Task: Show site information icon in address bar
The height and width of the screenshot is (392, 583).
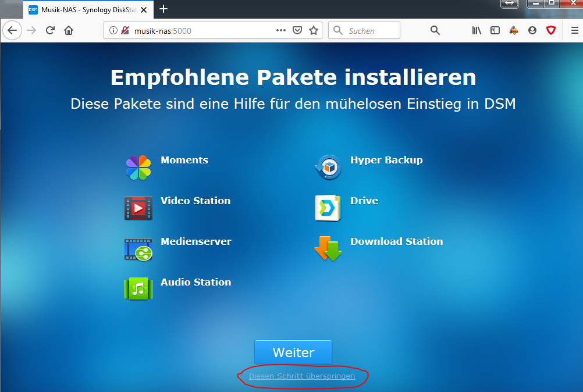Action: 113,30
